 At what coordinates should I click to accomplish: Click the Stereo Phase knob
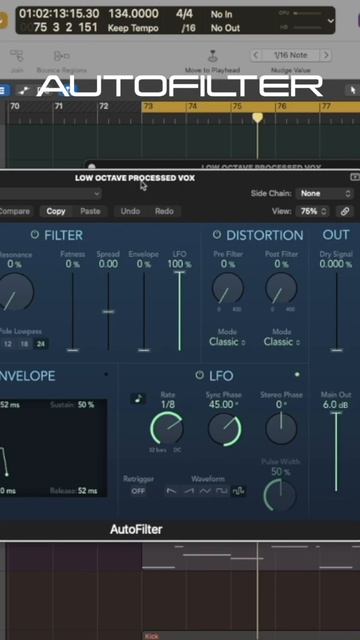(x=281, y=428)
